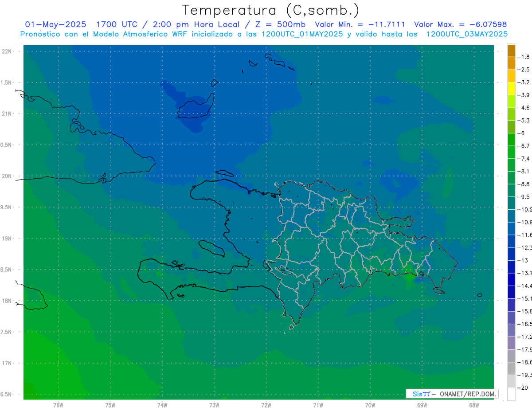Click the 'SisTT - ONAMET/REP.DOM.' label box
532x411 pixels.
(452, 394)
